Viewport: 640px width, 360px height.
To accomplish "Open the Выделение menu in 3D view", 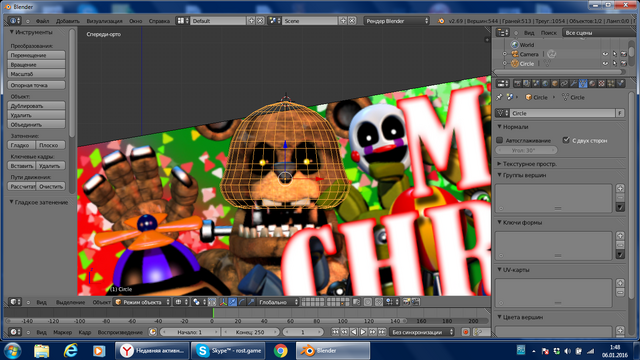I will click(x=70, y=302).
